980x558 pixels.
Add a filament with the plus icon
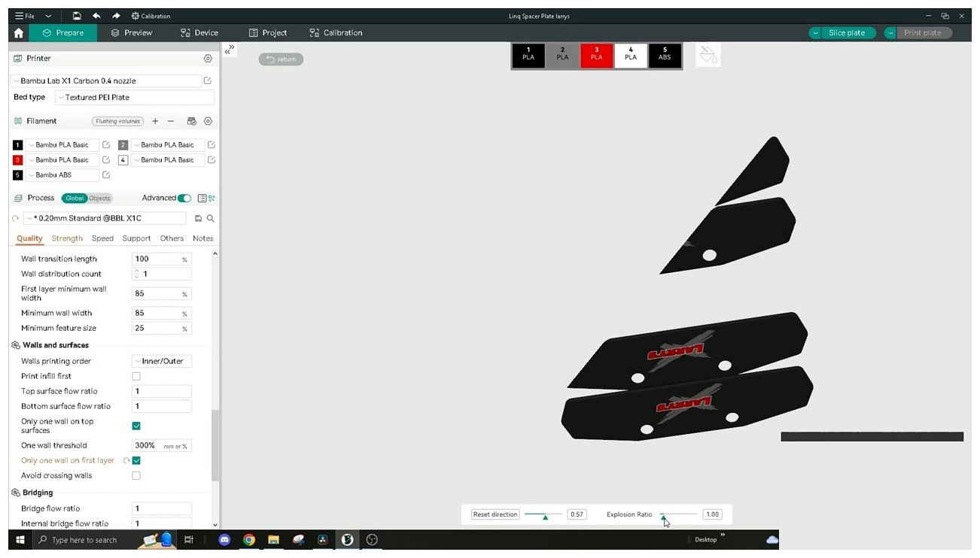(155, 121)
